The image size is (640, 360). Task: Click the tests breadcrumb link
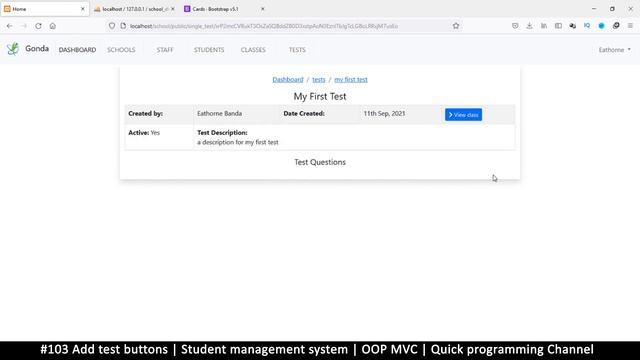pos(319,80)
